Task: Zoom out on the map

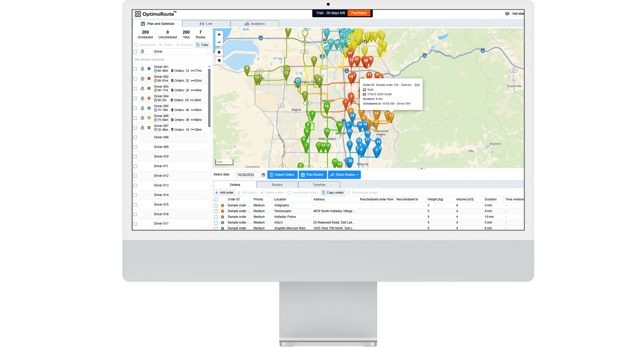Action: click(x=219, y=43)
